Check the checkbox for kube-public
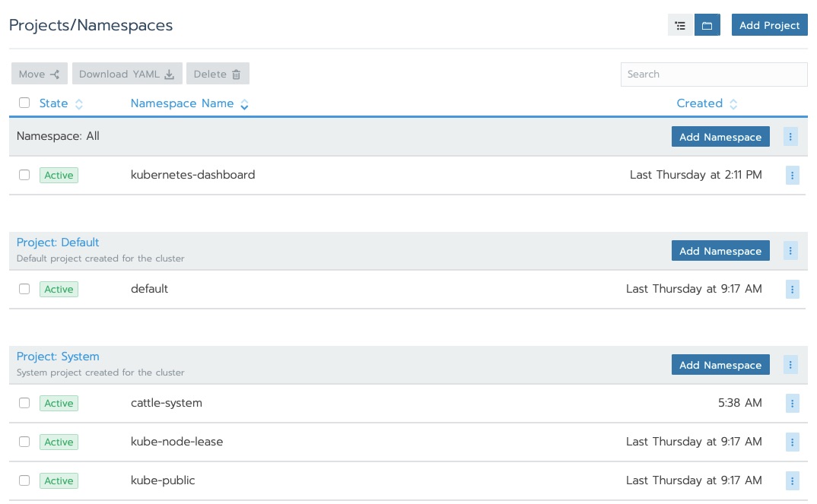817x504 pixels. (x=24, y=480)
